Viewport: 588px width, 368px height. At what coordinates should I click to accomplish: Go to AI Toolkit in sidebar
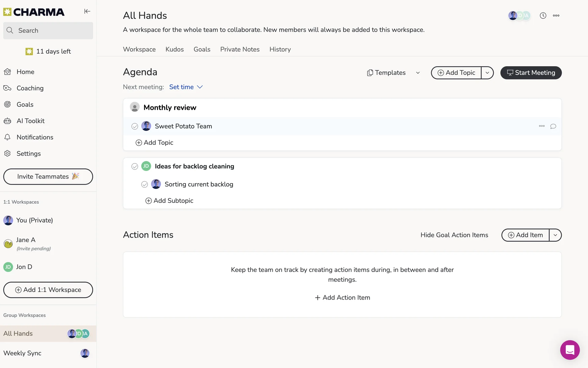point(30,121)
